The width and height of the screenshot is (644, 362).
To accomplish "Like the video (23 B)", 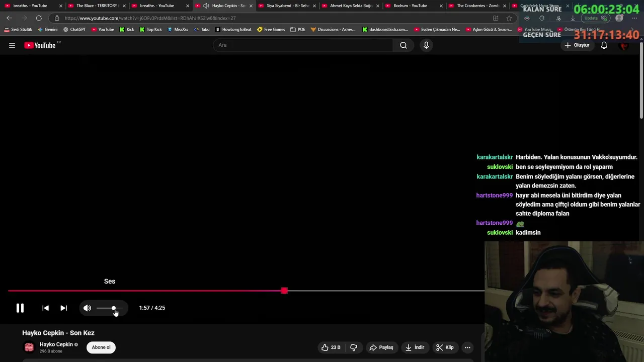I will point(331,347).
